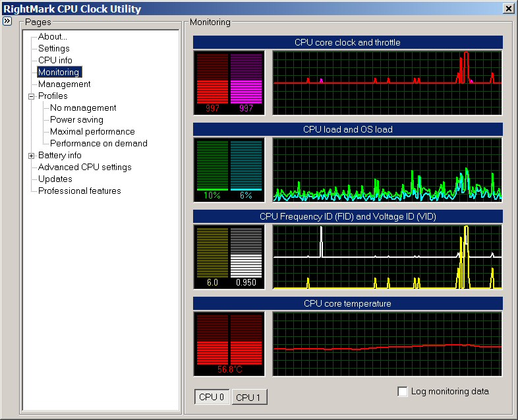The width and height of the screenshot is (518, 420).
Task: Select the Monitoring tree item
Action: click(59, 72)
